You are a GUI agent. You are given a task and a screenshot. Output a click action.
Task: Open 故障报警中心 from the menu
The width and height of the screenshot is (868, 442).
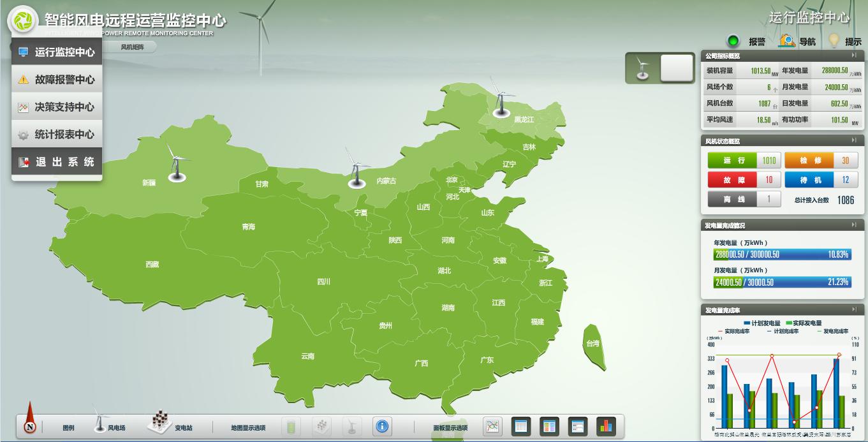point(57,80)
